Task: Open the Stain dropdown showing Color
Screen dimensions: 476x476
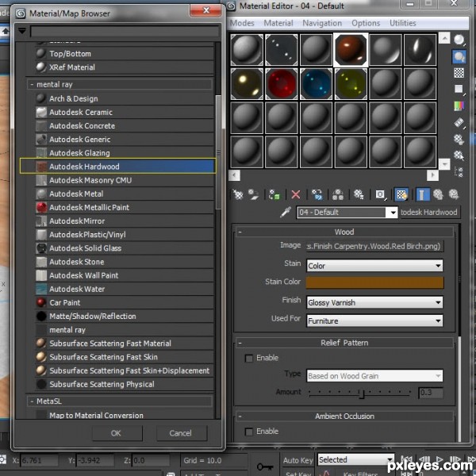Action: [374, 266]
